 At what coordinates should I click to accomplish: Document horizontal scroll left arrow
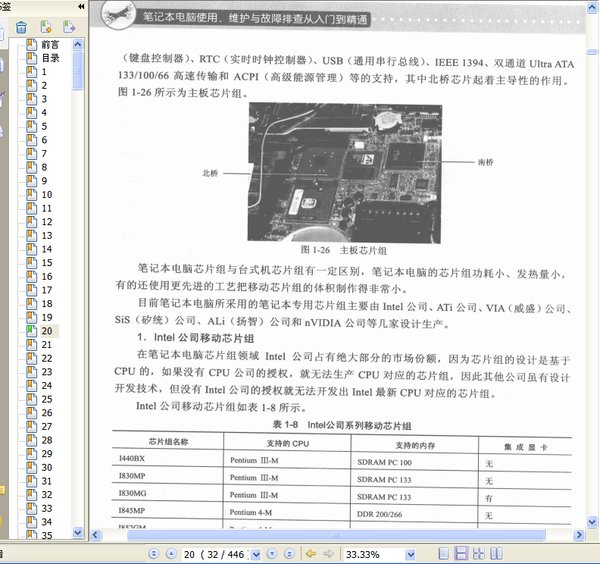pos(96,535)
